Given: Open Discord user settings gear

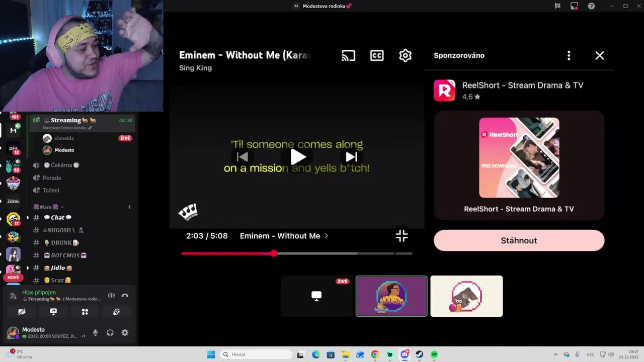Looking at the screenshot, I should click(125, 332).
